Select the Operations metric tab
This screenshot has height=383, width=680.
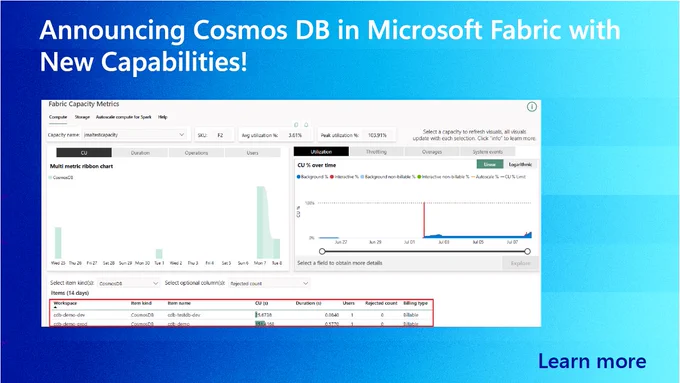[x=196, y=153]
